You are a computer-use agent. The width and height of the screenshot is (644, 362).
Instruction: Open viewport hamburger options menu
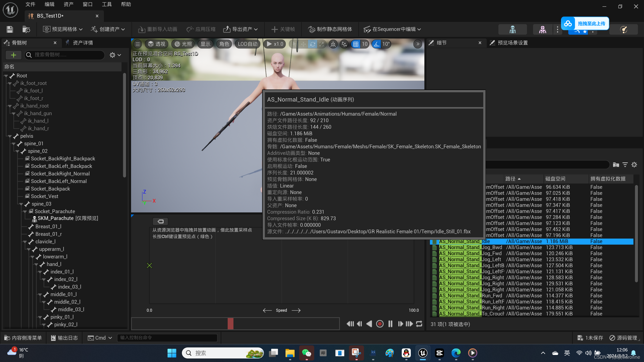[138, 44]
